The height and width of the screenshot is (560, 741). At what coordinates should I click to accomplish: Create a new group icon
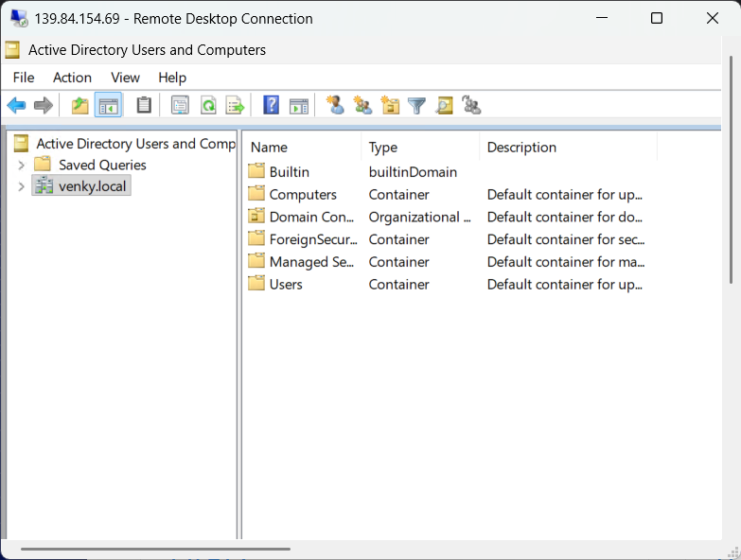[x=362, y=105]
